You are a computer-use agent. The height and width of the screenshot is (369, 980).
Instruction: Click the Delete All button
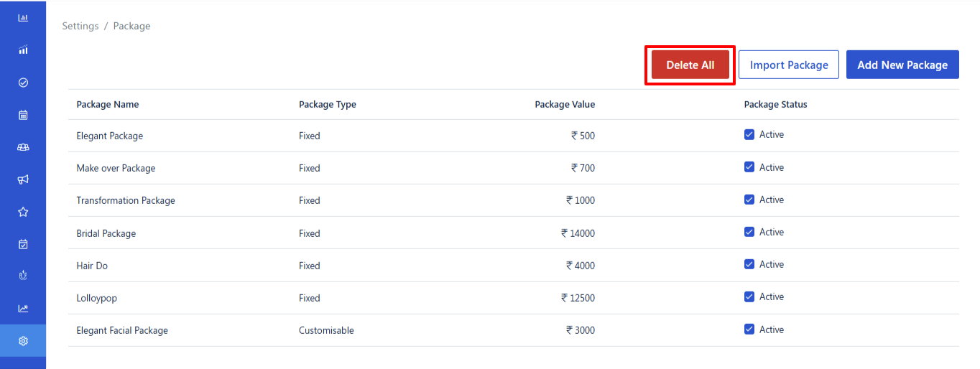click(690, 65)
